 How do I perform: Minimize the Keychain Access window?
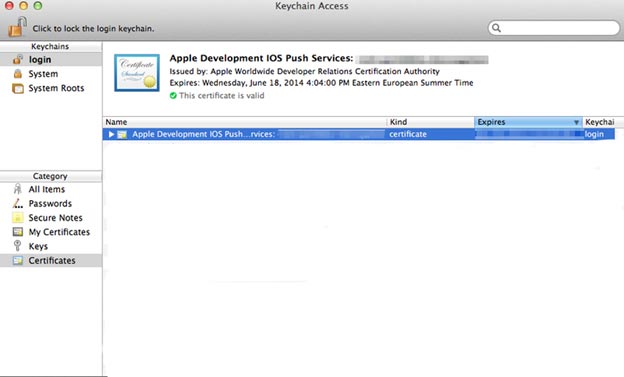click(23, 6)
